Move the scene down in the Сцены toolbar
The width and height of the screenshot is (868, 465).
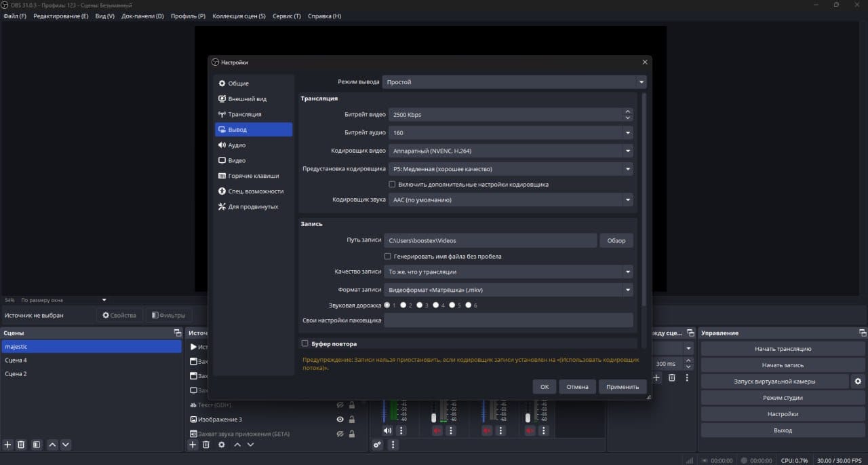pos(66,445)
